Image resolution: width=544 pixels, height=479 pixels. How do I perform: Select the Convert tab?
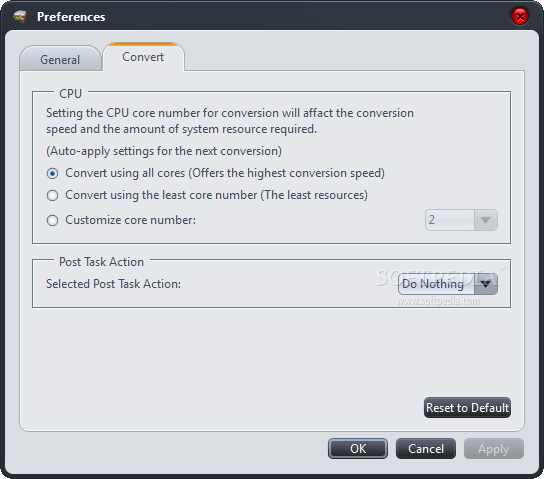[x=143, y=57]
